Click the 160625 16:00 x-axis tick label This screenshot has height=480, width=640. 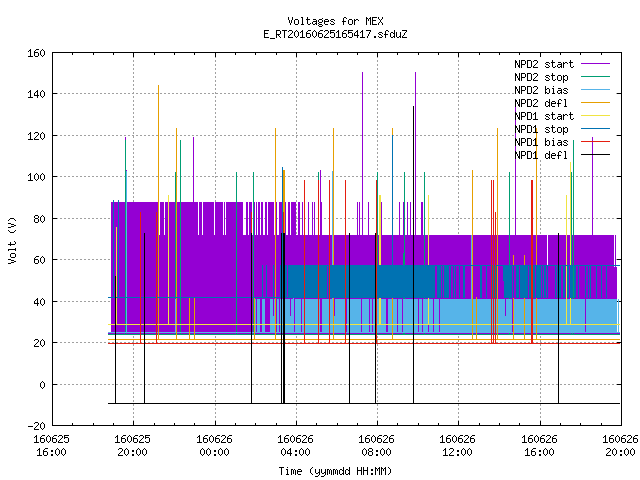pos(51,446)
